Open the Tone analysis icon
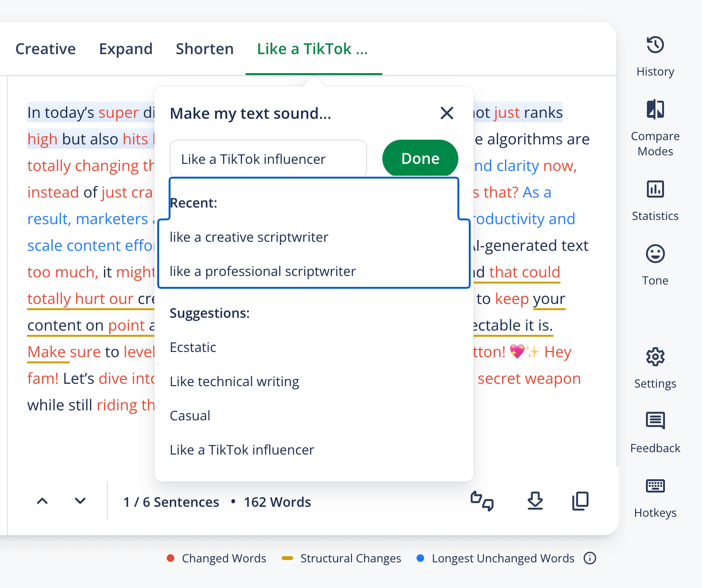The image size is (702, 588). (x=655, y=254)
